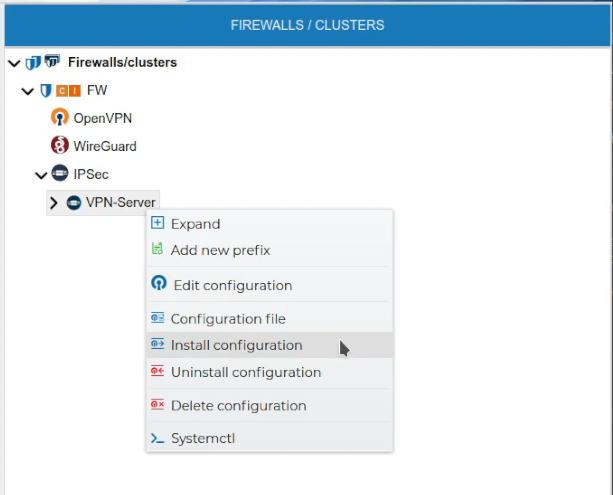The image size is (613, 495).
Task: Click the FW shield icon
Action: [x=45, y=90]
